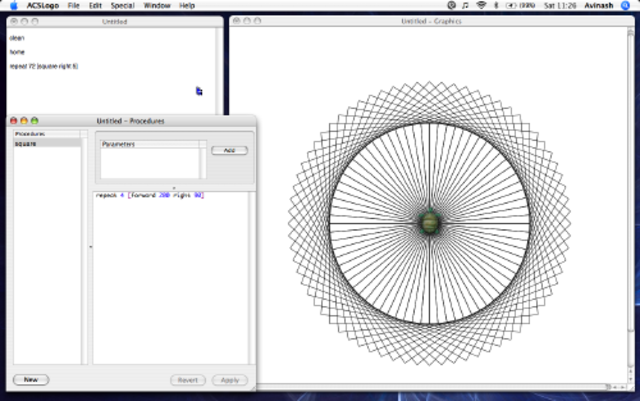The image size is (640, 401).
Task: Click the Revert button
Action: click(x=188, y=380)
